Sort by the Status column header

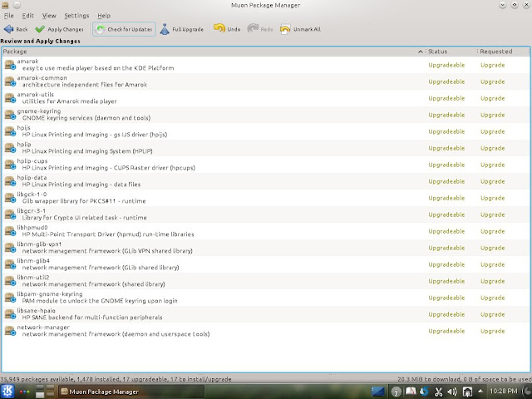point(451,52)
